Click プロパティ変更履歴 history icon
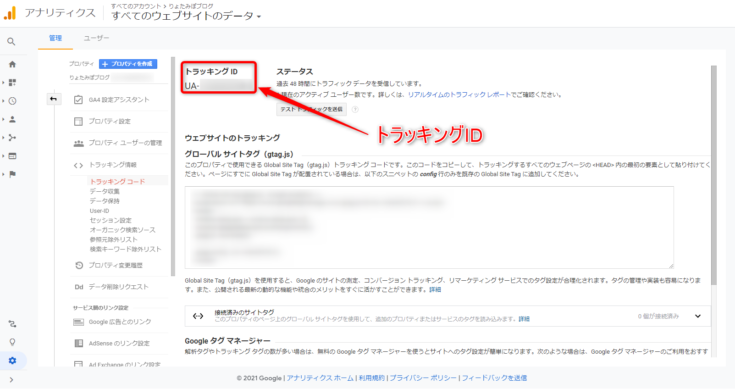Image resolution: width=735 pixels, height=389 pixels. coord(79,265)
